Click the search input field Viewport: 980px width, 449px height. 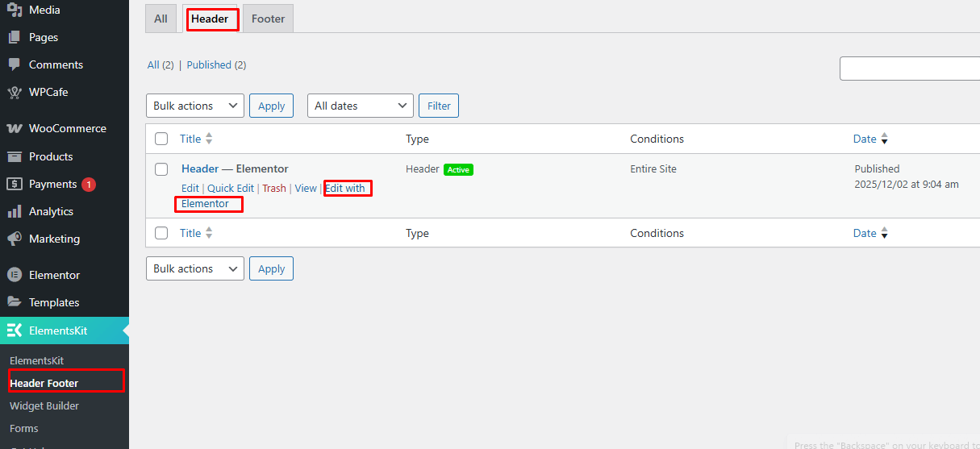[910, 69]
